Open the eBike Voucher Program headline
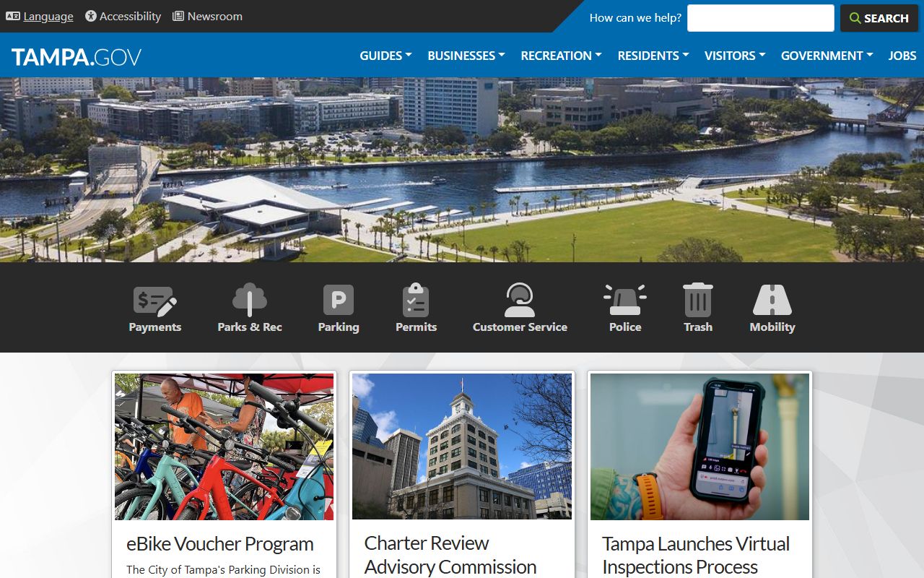Viewport: 924px width, 578px height. (220, 544)
